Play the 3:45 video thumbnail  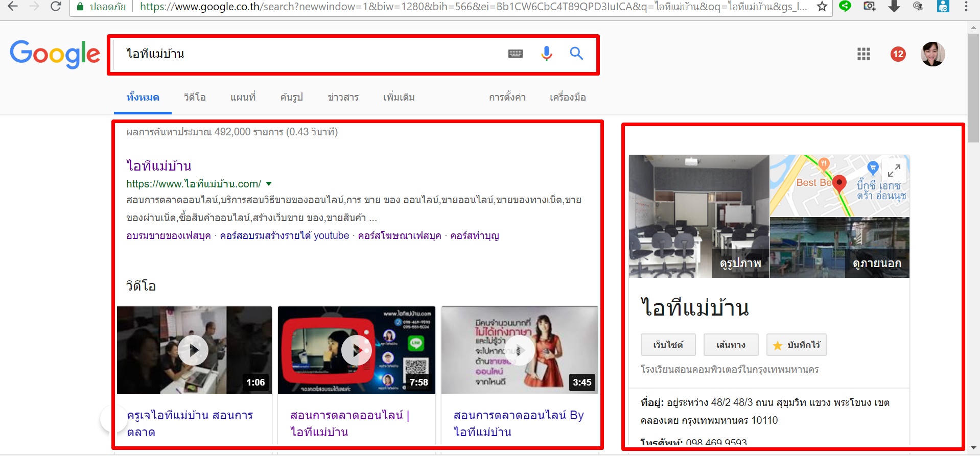coord(520,350)
